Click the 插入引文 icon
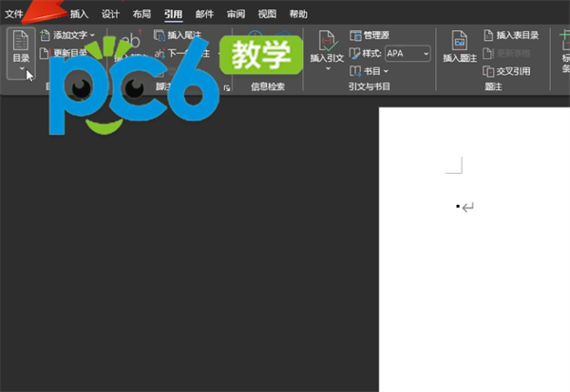Image resolution: width=570 pixels, height=392 pixels. point(327,41)
